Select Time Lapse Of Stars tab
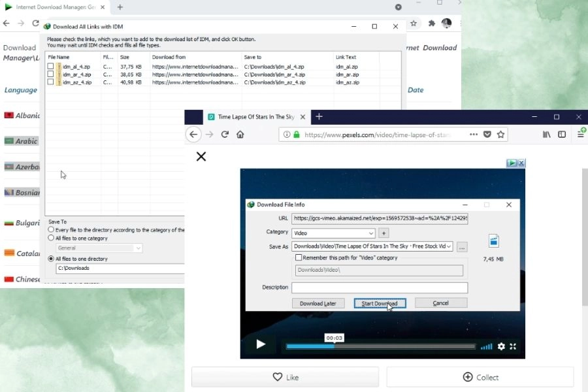The width and height of the screenshot is (588, 392). click(x=256, y=117)
